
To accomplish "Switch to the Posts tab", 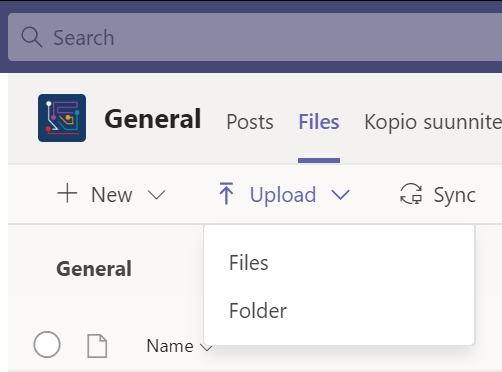I will (x=250, y=122).
